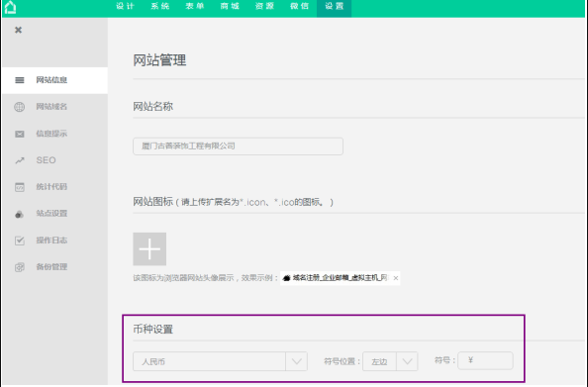Click the favicon in the example tab preview
Image resolution: width=588 pixels, height=387 pixels.
click(286, 278)
